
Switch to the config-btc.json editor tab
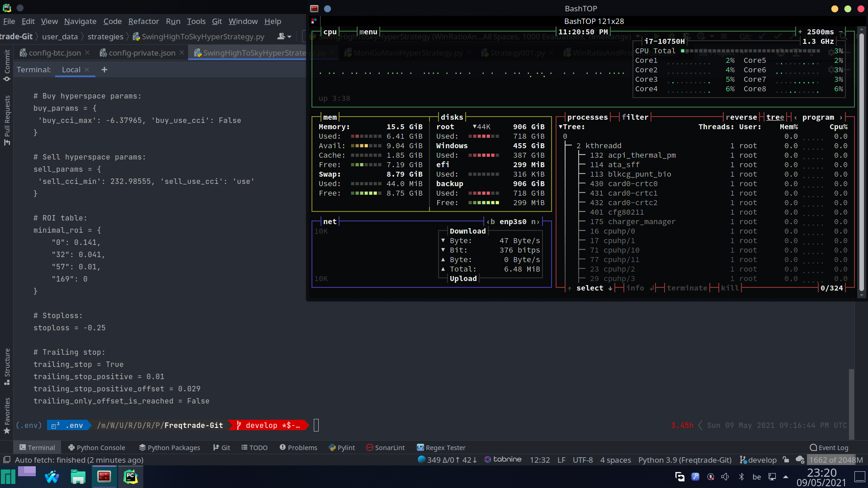(54, 52)
